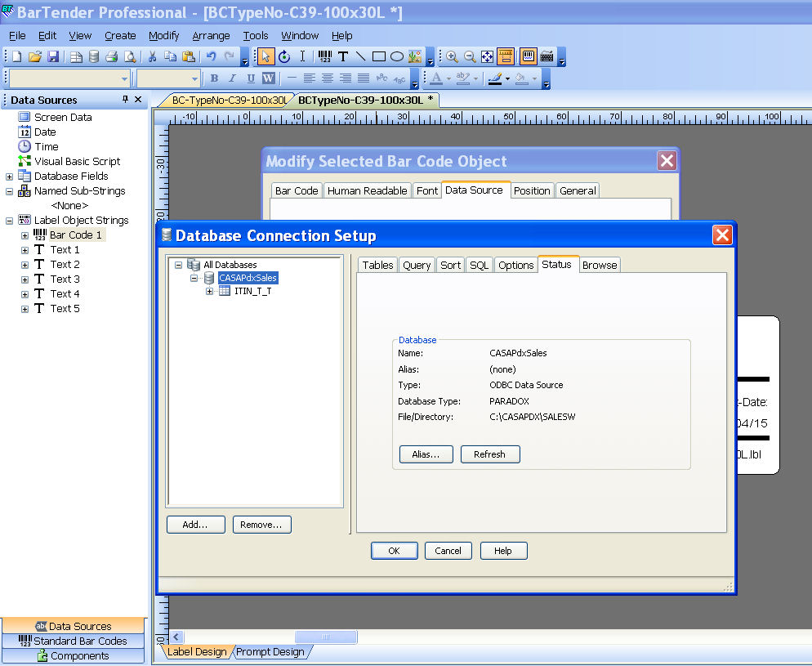Select the Rectangle box tool

379,56
